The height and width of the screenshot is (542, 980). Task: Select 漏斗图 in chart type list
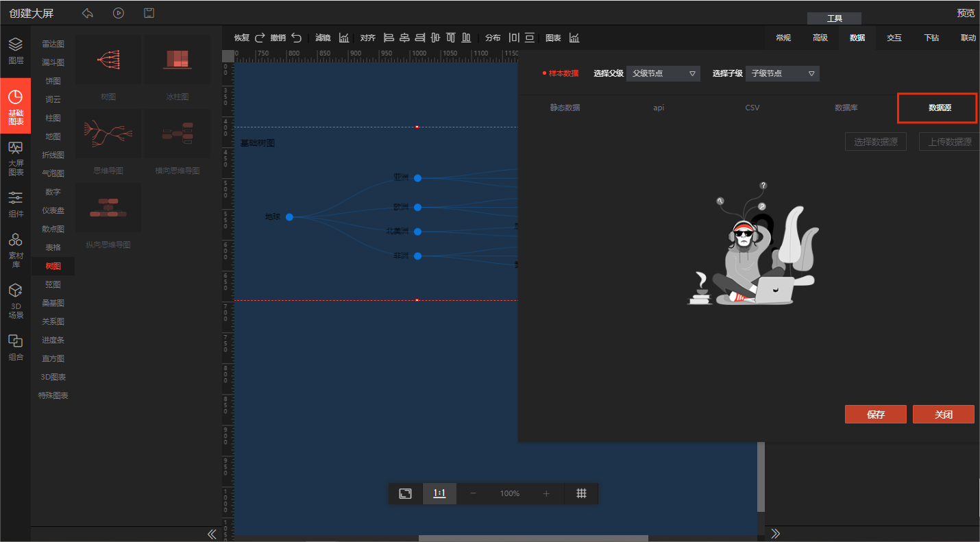pos(53,62)
